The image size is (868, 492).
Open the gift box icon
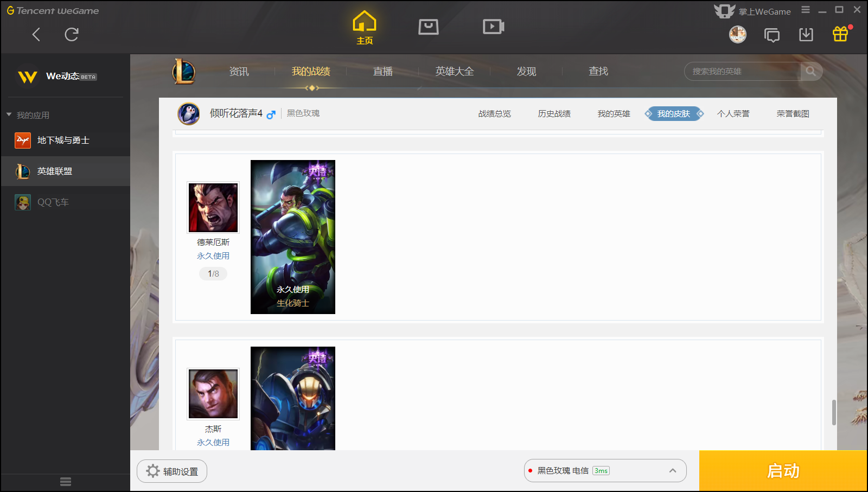coord(840,34)
